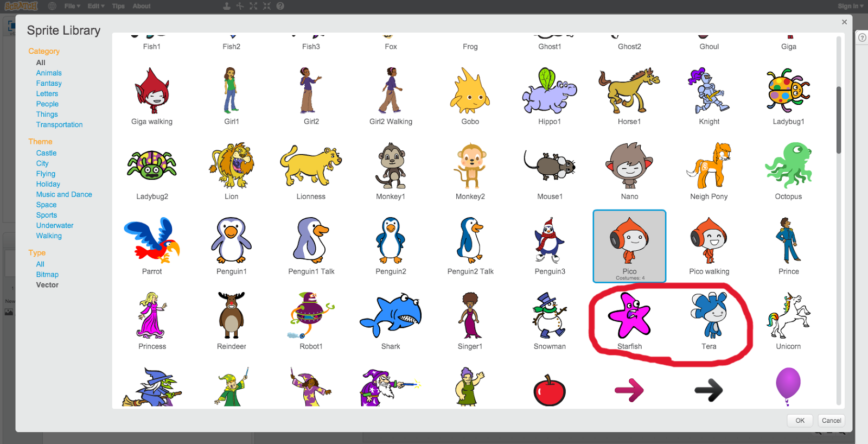Image resolution: width=868 pixels, height=444 pixels.
Task: Show only Vector type sprites
Action: click(47, 285)
